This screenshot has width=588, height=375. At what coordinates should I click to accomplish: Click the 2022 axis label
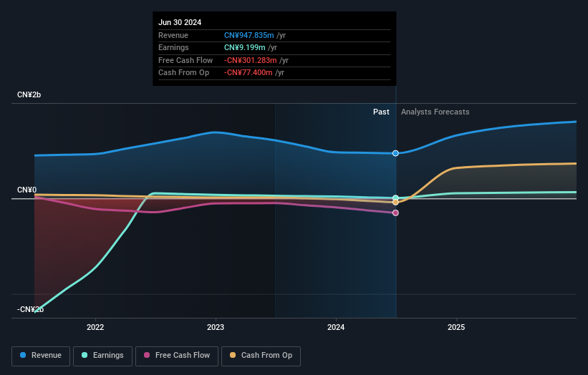95,328
